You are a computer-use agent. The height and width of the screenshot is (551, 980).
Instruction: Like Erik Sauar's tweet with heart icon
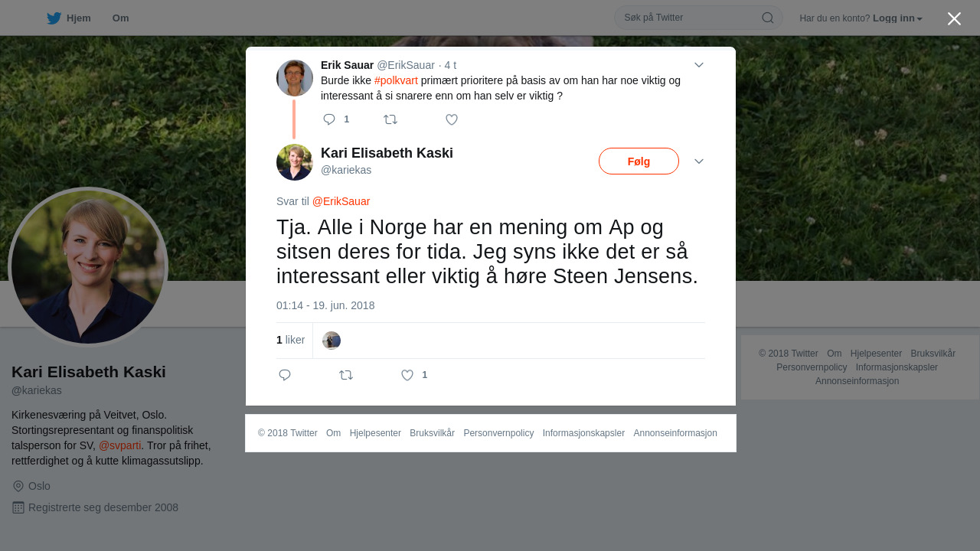452,119
